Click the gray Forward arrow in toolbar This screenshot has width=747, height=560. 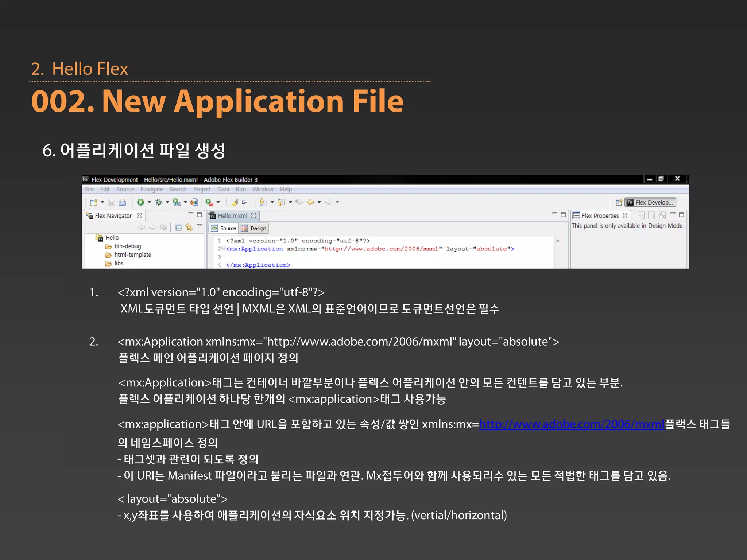pyautogui.click(x=329, y=202)
